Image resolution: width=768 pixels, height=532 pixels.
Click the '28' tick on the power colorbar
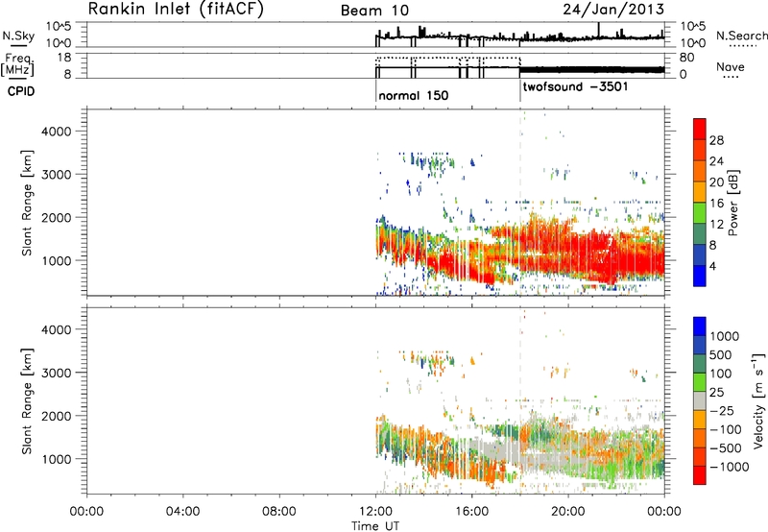pyautogui.click(x=716, y=140)
